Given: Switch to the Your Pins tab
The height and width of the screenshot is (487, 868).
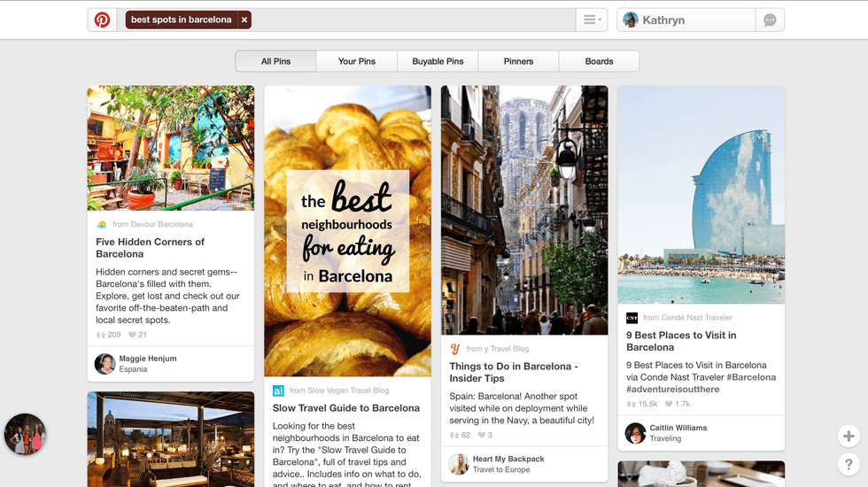Looking at the screenshot, I should coord(356,61).
